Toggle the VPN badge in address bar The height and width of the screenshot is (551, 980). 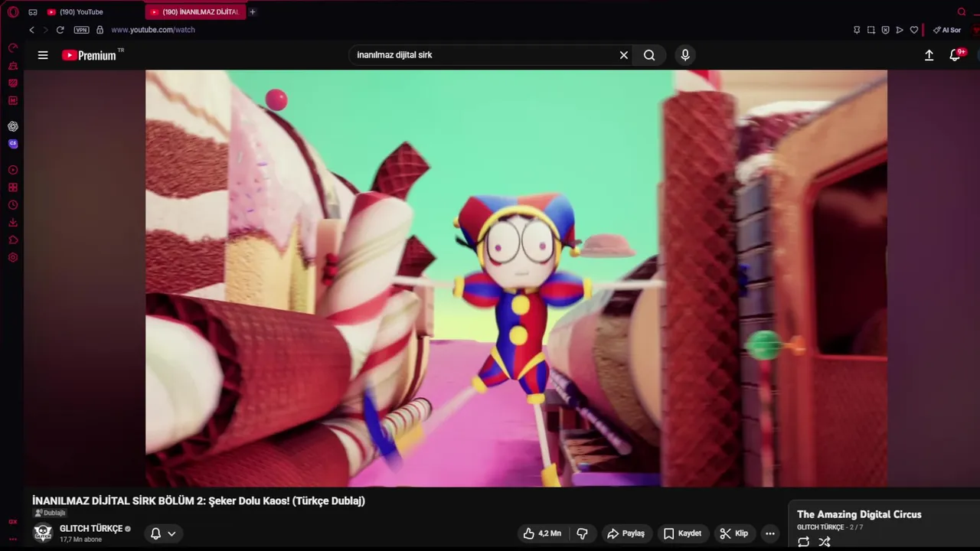click(x=81, y=30)
